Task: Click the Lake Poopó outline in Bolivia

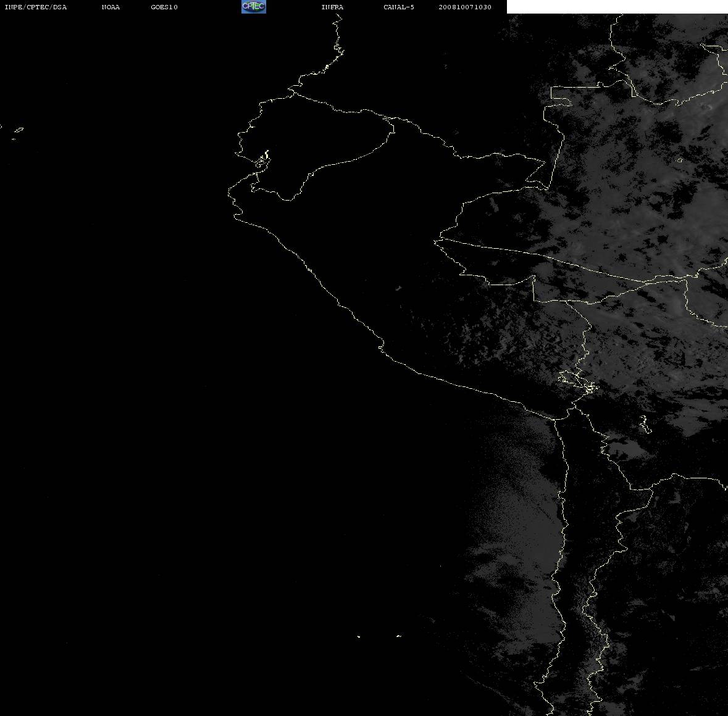Action: (644, 424)
